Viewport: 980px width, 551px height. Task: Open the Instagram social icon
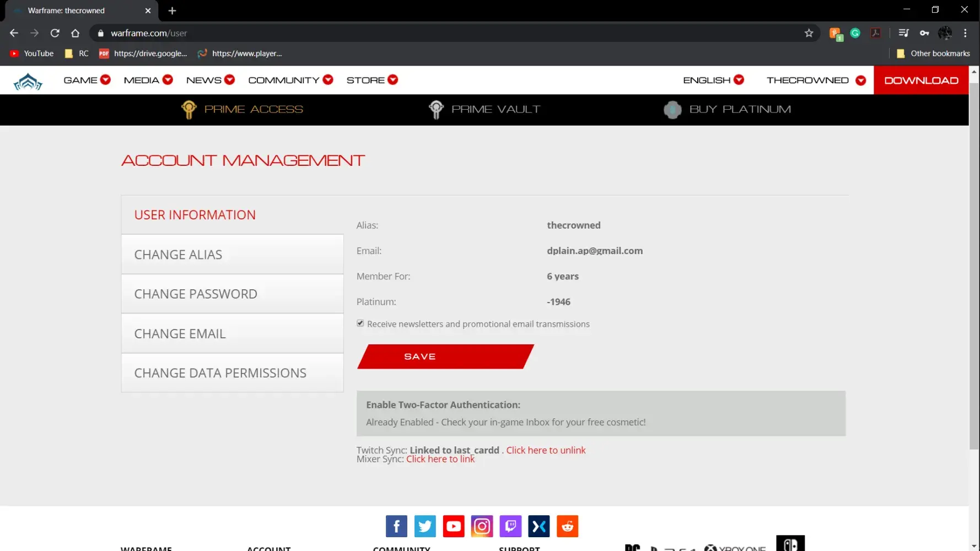coord(482,526)
